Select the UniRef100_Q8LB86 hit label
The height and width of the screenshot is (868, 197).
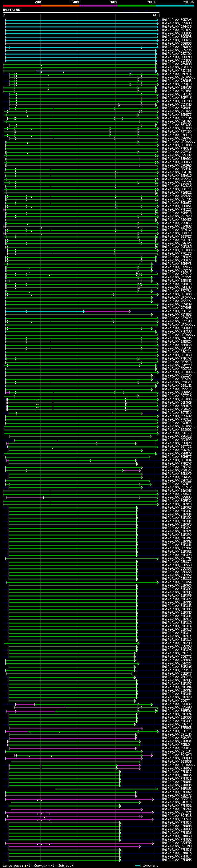tap(176, 33)
